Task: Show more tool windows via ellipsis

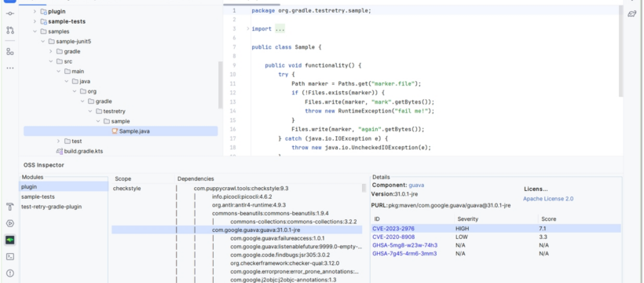Action: click(x=10, y=68)
